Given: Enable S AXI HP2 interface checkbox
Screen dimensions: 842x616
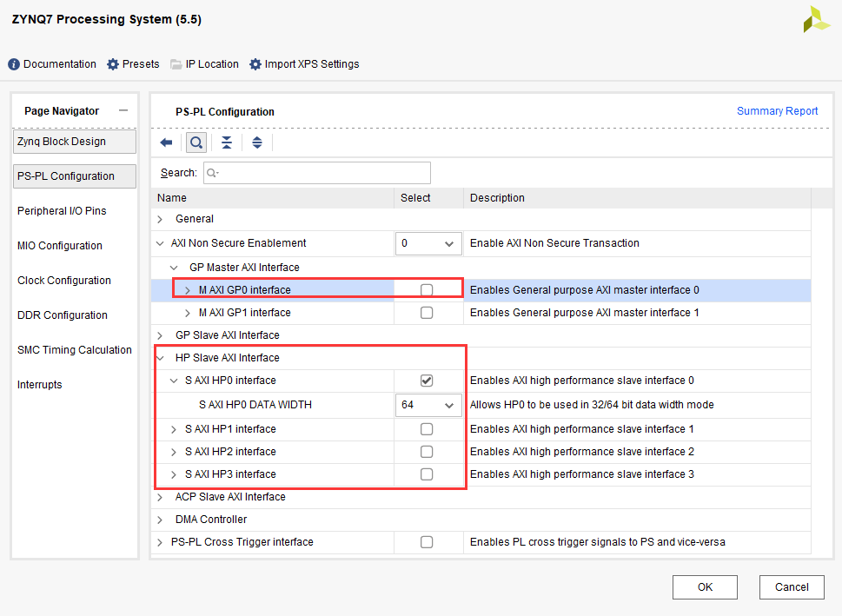Looking at the screenshot, I should [x=427, y=452].
